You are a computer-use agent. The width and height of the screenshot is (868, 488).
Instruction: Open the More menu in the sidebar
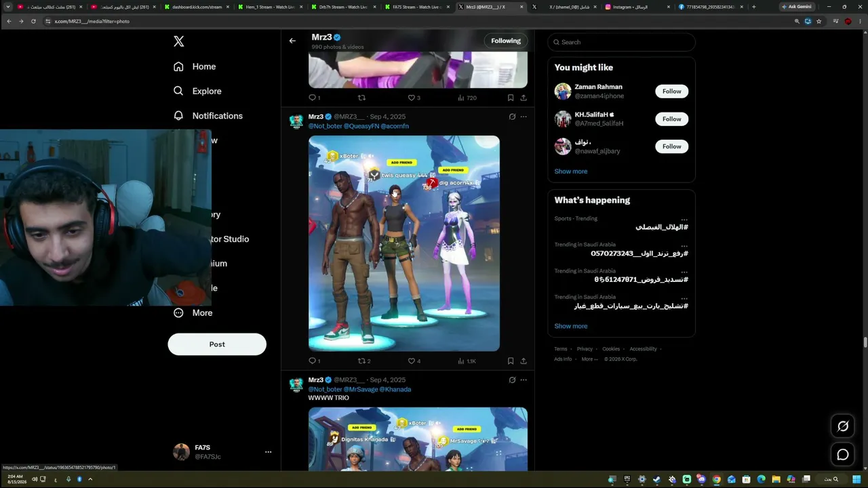point(193,312)
